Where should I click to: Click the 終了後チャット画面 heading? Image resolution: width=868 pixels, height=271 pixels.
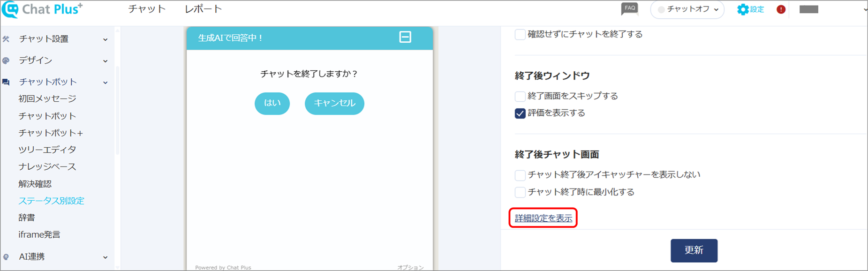tap(557, 154)
